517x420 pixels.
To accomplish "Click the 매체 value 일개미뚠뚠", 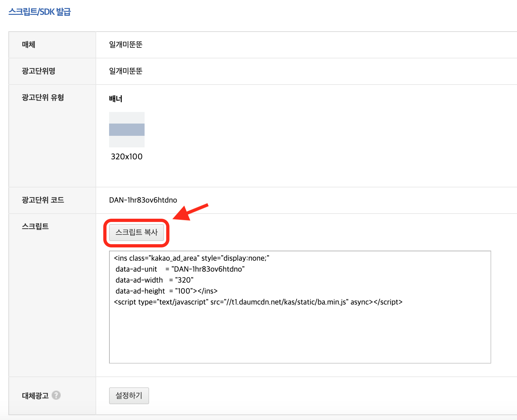I will (x=126, y=45).
